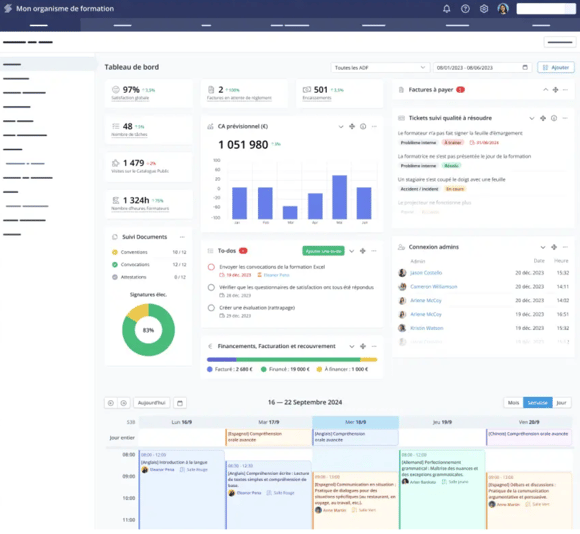Open three-dot menu of Suivi Documents
This screenshot has height=534, width=580.
tap(182, 237)
